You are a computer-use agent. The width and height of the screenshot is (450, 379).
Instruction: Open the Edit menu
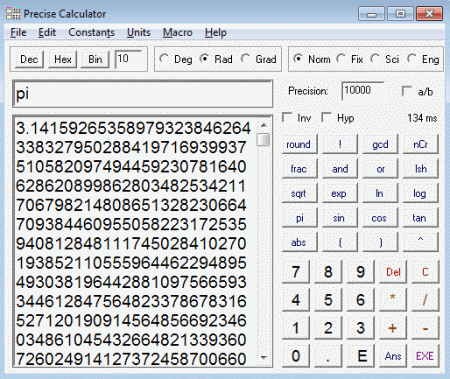click(47, 33)
